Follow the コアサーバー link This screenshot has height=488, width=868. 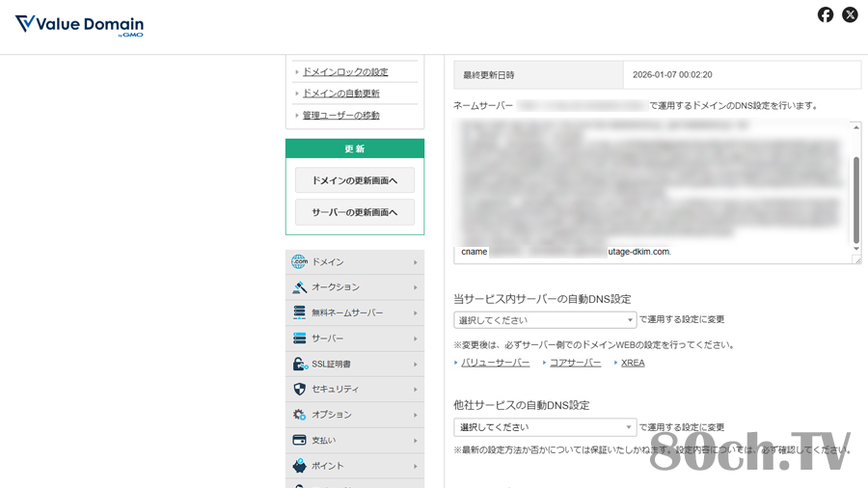(575, 363)
